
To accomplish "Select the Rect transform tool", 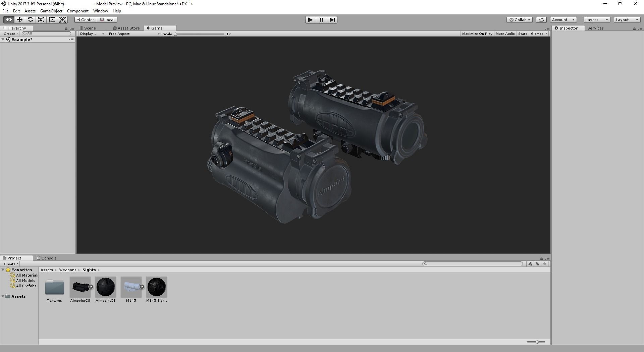I will click(52, 20).
